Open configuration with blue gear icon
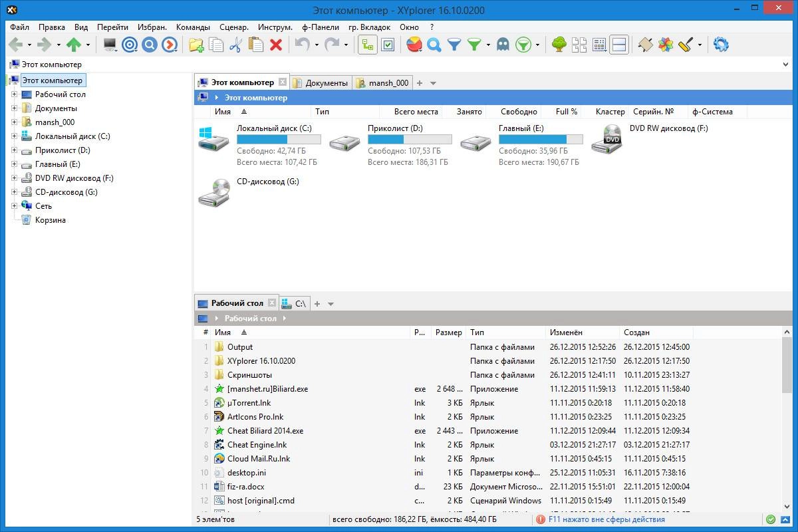The width and height of the screenshot is (798, 532). (x=721, y=45)
